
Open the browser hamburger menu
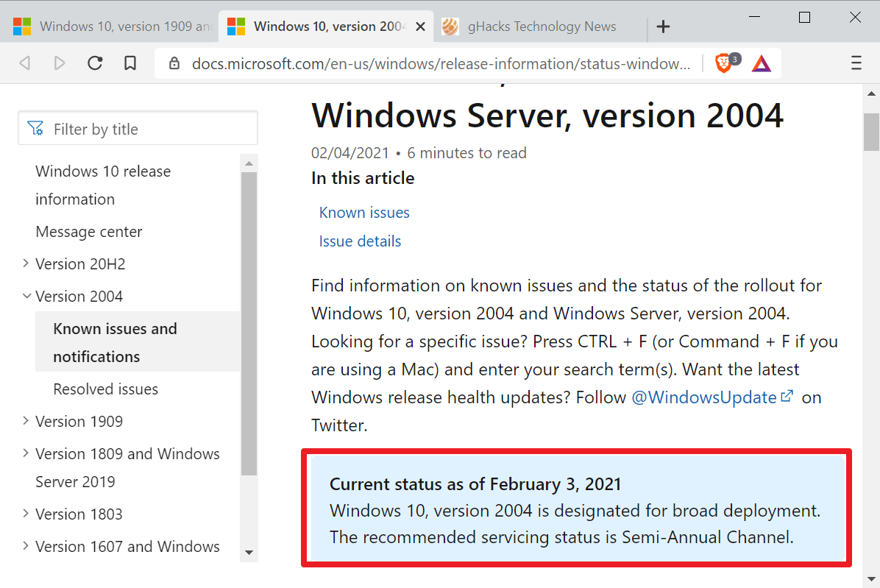point(856,63)
